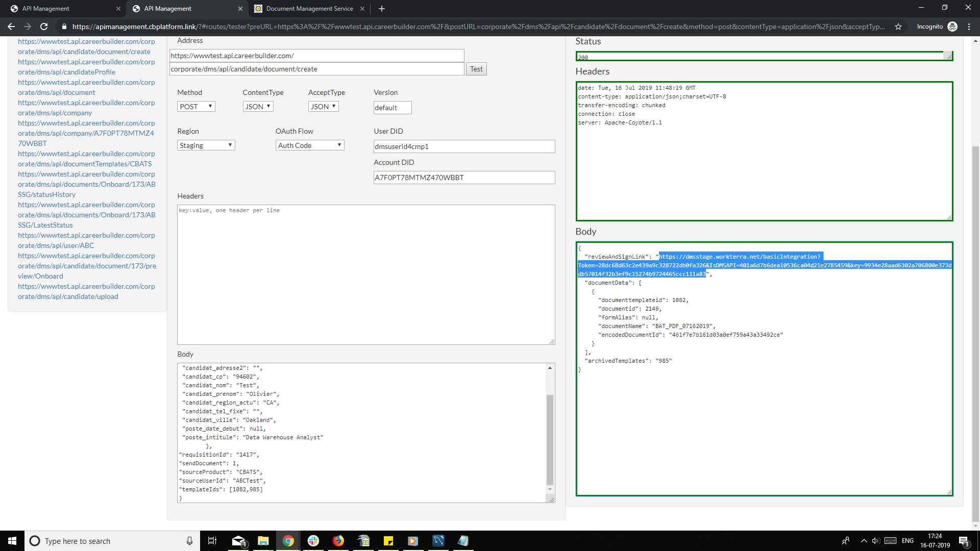Viewport: 980px width, 551px height.
Task: Open the Mail app in the taskbar
Action: pos(238,541)
